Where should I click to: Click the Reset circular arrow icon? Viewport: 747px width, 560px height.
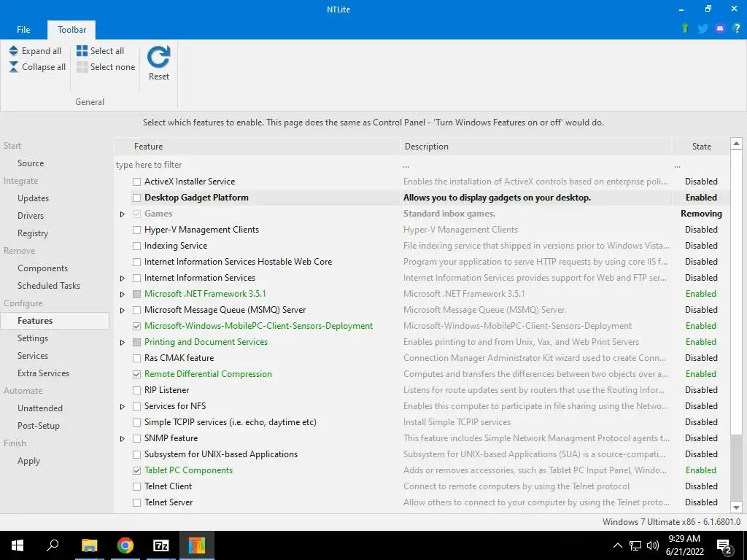tap(158, 57)
